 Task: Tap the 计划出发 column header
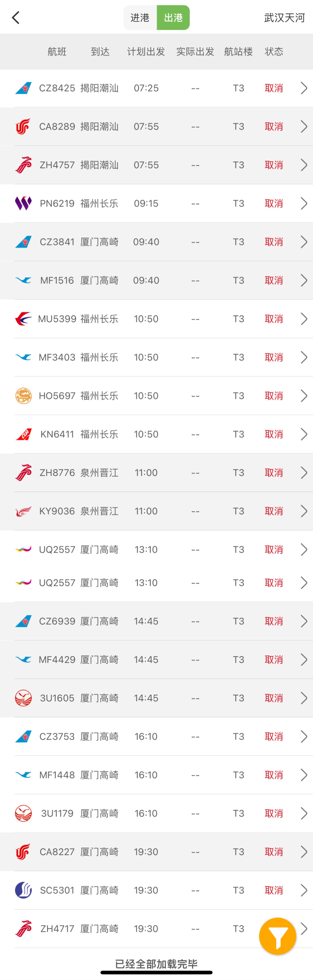[146, 52]
